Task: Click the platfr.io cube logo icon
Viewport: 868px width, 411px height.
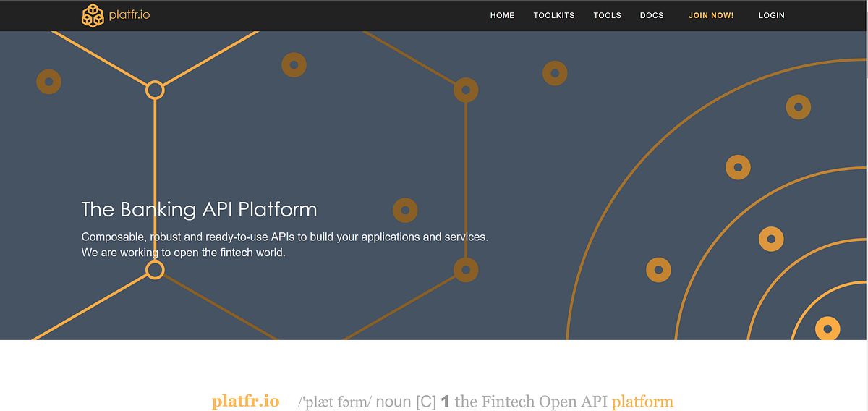Action: coord(93,15)
